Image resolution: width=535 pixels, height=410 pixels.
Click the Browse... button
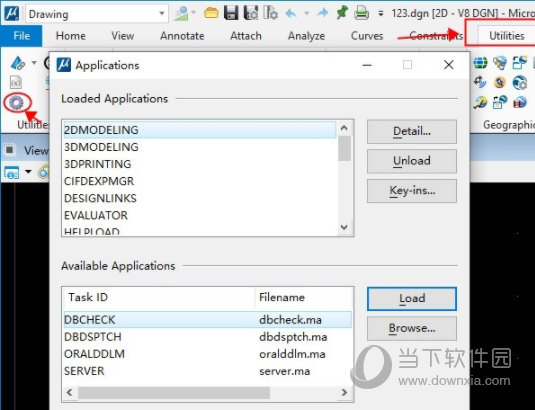[412, 328]
